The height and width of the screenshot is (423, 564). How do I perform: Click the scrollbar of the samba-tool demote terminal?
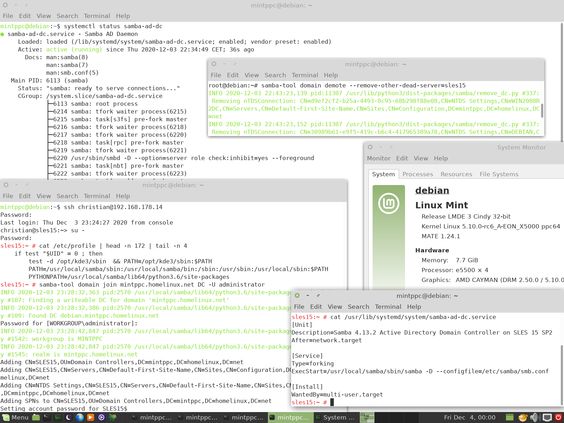tap(542, 110)
